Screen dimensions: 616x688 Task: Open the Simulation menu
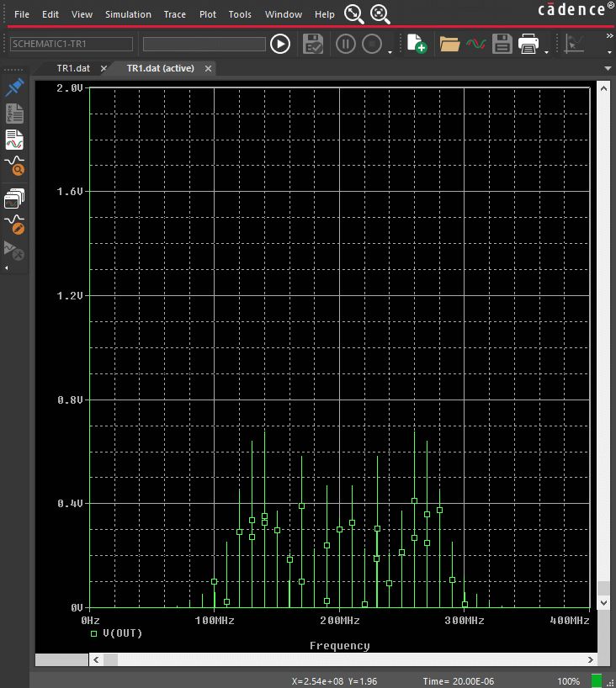click(128, 14)
